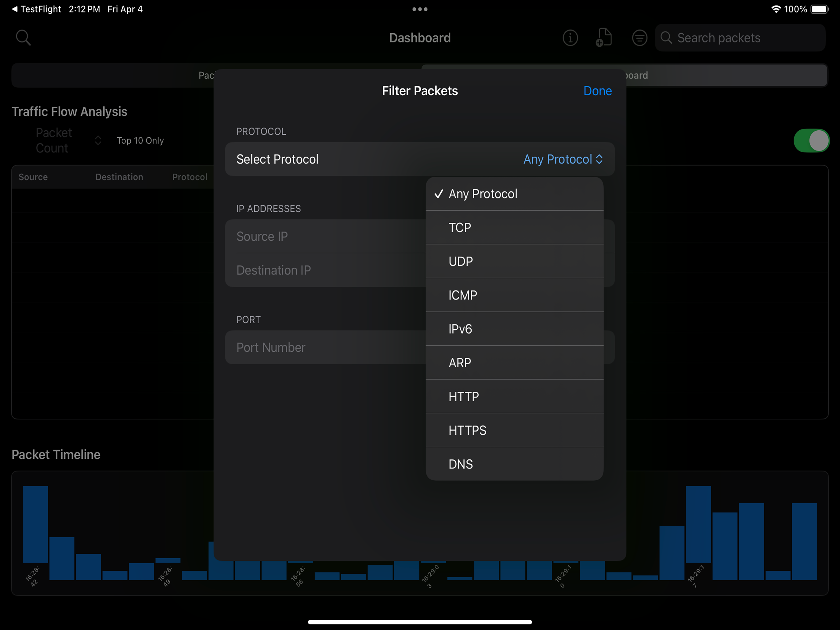Tap the home indicator bar
This screenshot has width=840, height=630.
420,622
